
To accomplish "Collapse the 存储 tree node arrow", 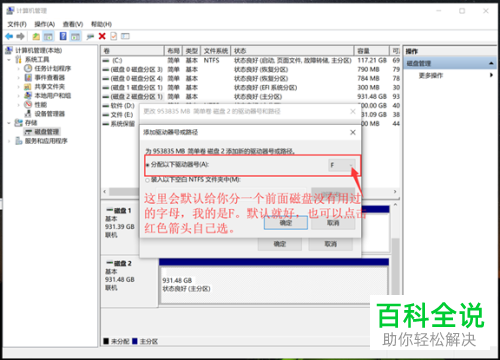I will point(9,123).
